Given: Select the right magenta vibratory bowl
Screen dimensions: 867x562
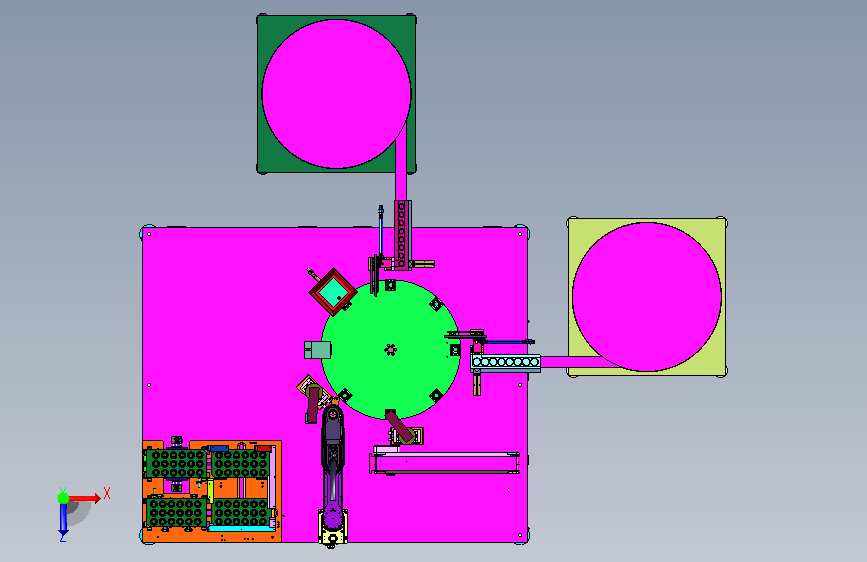Looking at the screenshot, I should (646, 296).
